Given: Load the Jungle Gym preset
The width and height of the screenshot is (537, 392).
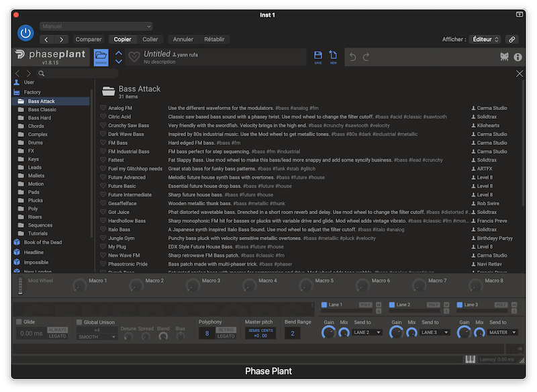Looking at the screenshot, I should point(121,238).
